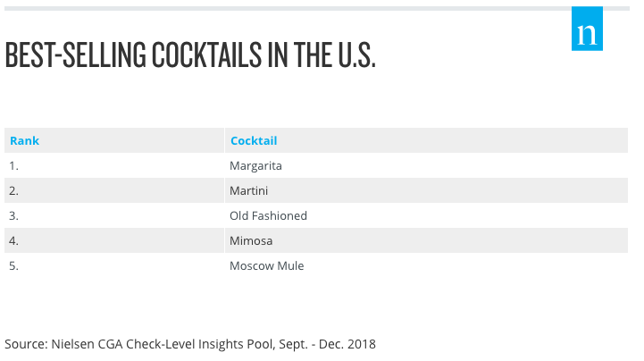Select rank number 3 cell
This screenshot has height=361, width=644.
(114, 215)
